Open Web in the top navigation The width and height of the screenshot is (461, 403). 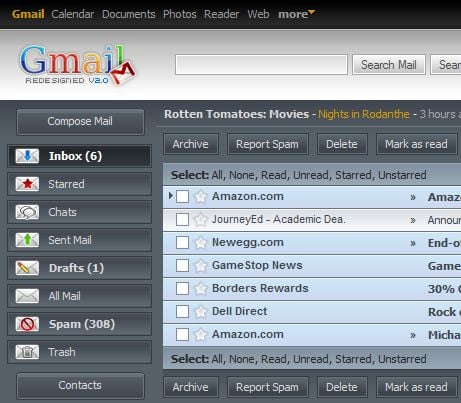258,14
